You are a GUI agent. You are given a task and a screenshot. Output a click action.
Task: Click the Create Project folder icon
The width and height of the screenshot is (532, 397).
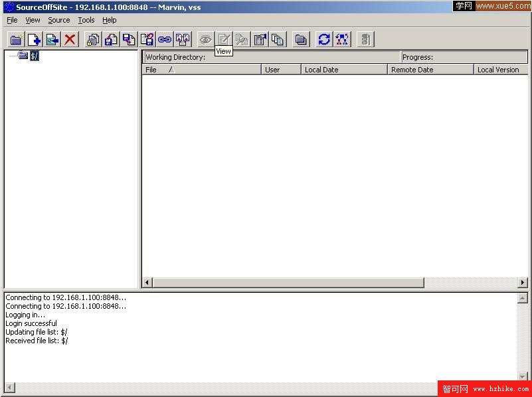(x=17, y=40)
